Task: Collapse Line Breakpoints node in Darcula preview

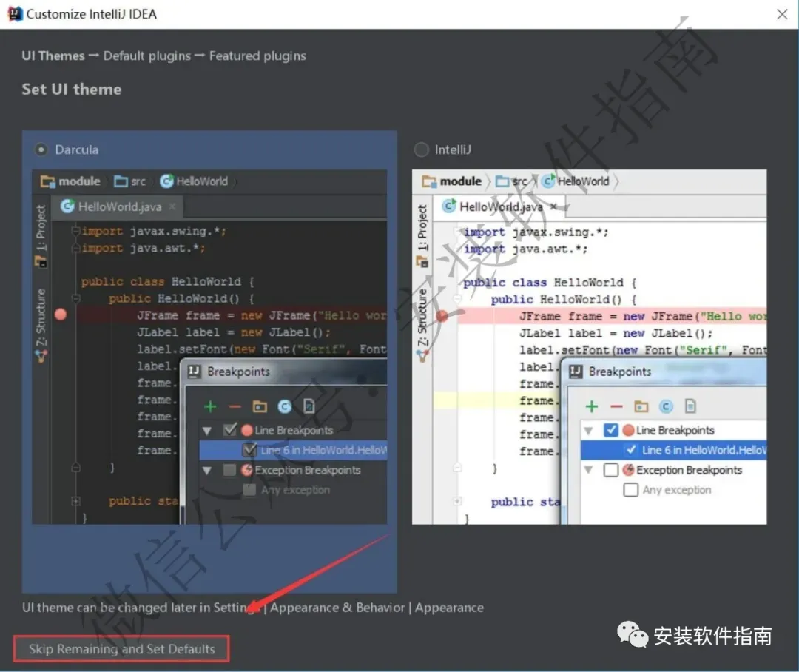Action: coord(207,430)
